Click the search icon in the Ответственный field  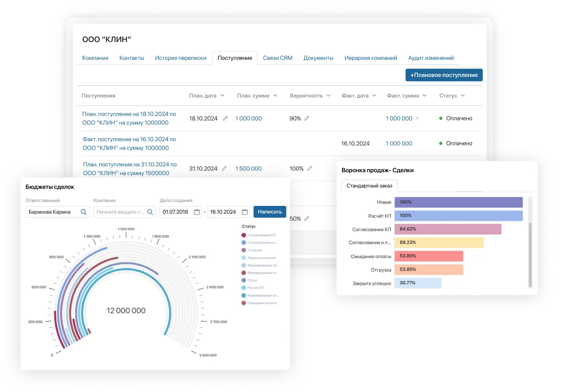[84, 212]
